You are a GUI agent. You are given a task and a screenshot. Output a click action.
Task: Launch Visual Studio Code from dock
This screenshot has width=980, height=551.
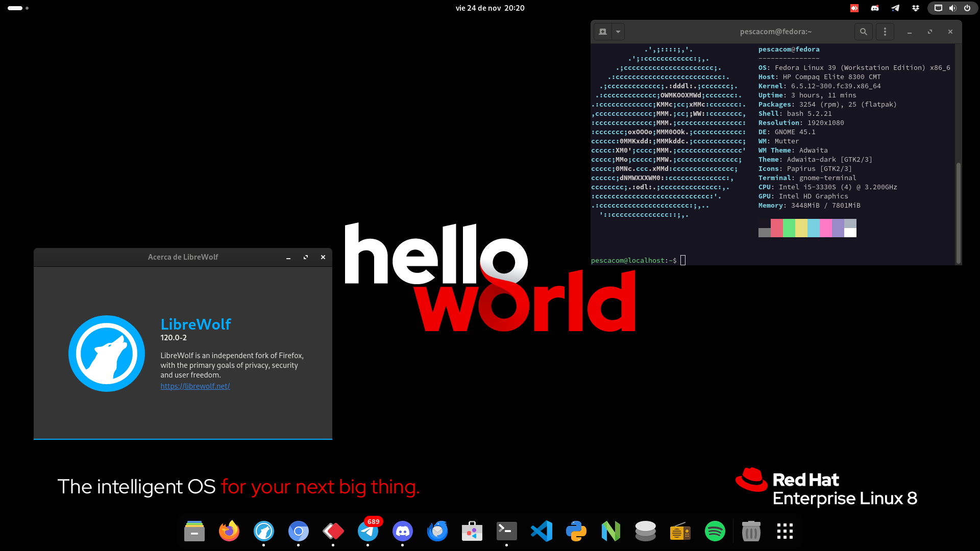pos(541,531)
